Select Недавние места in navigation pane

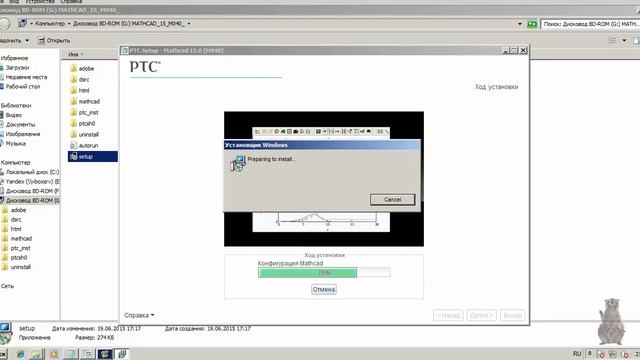26,77
